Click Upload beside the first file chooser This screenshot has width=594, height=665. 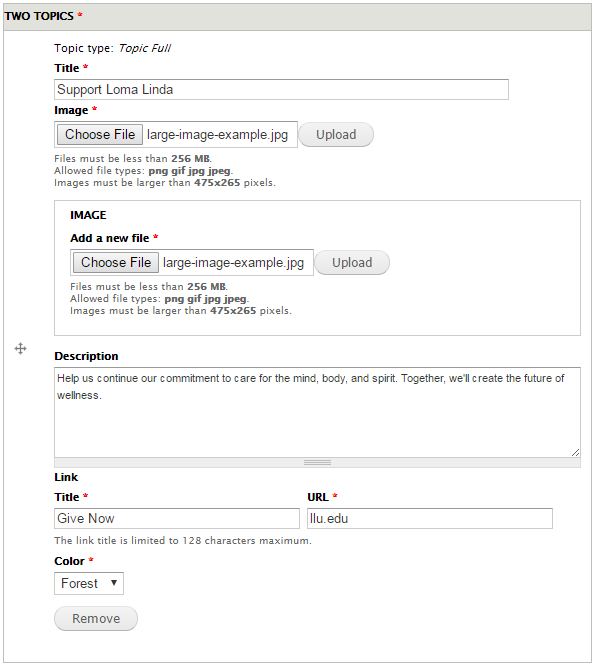[336, 135]
